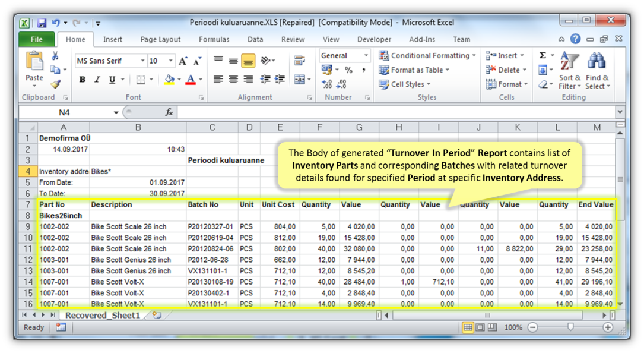Open Find & Select menu
The image size is (644, 353).
598,71
